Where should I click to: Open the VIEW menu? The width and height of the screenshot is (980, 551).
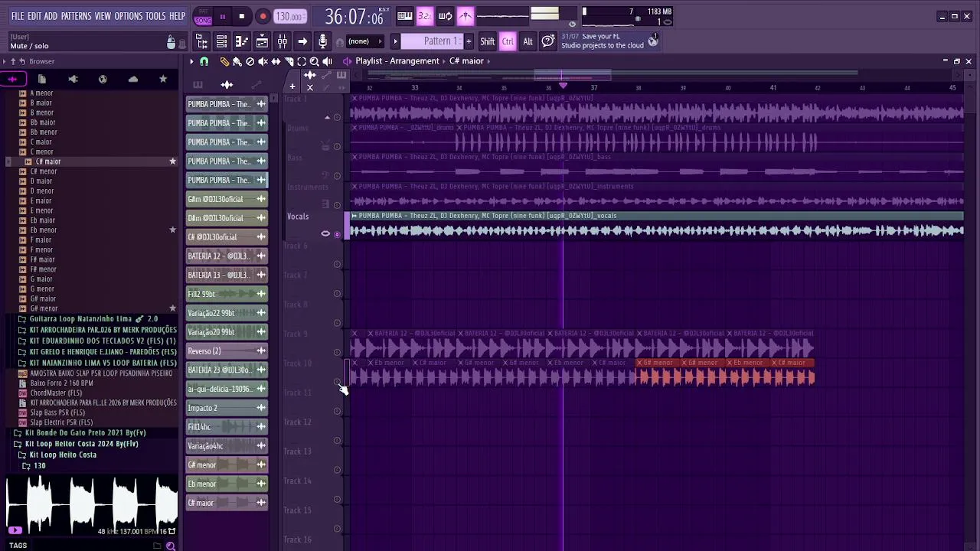[x=103, y=16]
